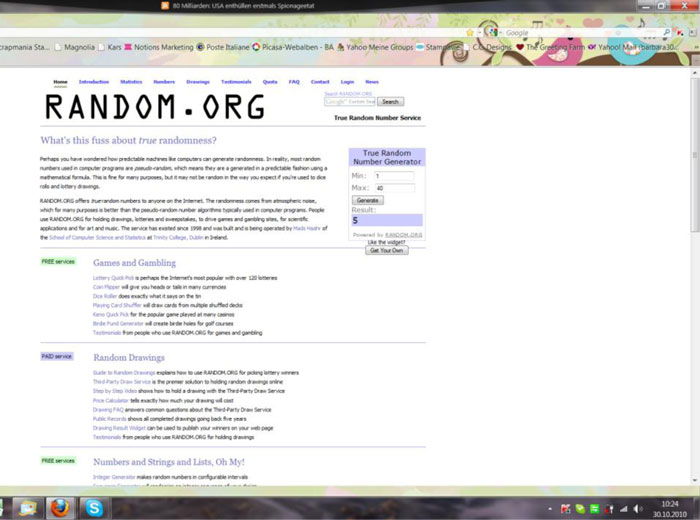Open the News menu item
The height and width of the screenshot is (520, 700).
pyautogui.click(x=372, y=82)
